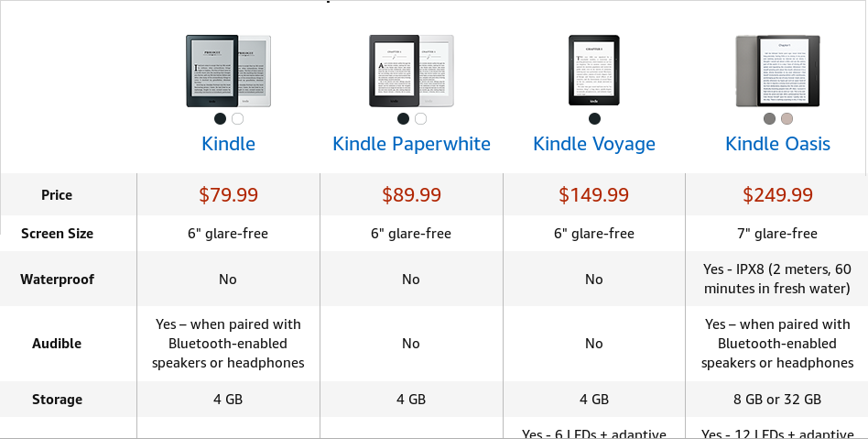Go to the Kindle Voyage product page link
Screen dimensions: 868x439
[594, 144]
